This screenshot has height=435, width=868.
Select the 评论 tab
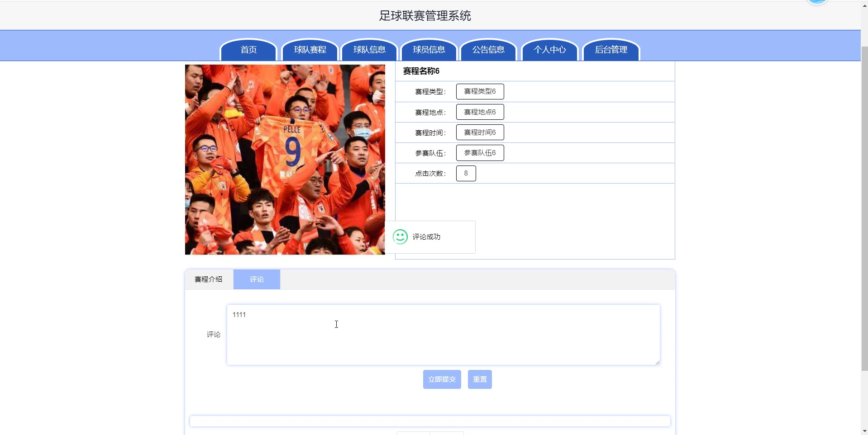[257, 279]
